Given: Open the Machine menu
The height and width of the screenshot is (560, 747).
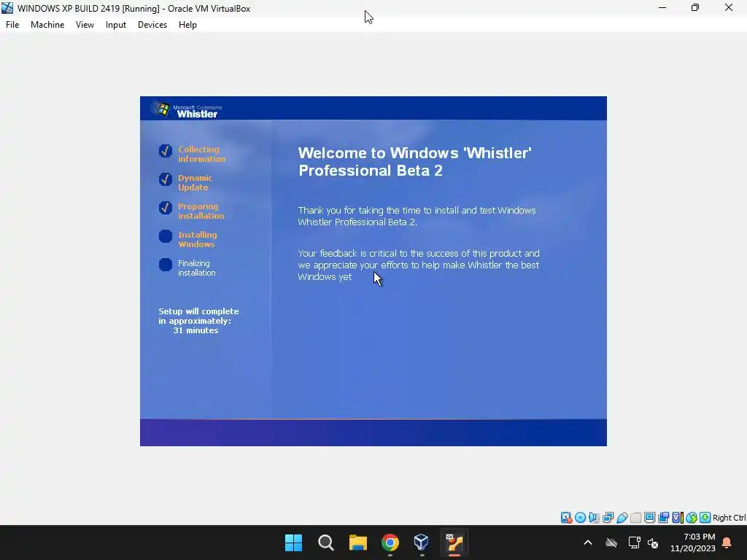Looking at the screenshot, I should pyautogui.click(x=47, y=25).
